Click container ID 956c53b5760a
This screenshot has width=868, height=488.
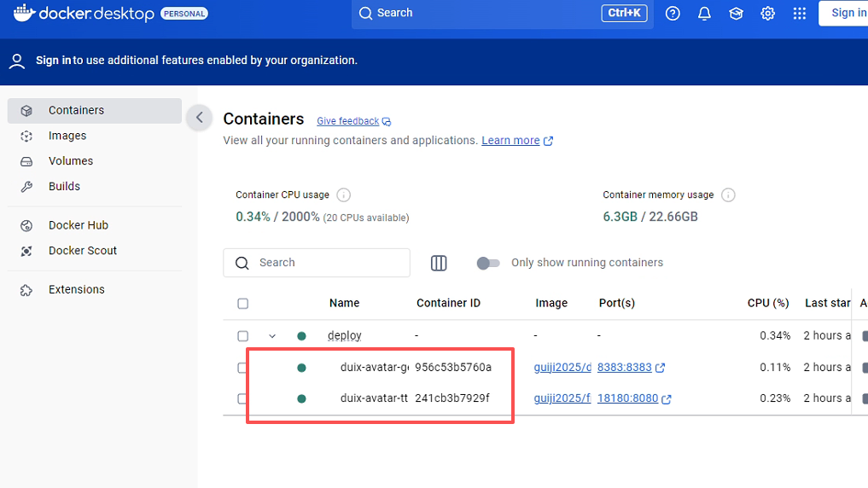tap(453, 368)
